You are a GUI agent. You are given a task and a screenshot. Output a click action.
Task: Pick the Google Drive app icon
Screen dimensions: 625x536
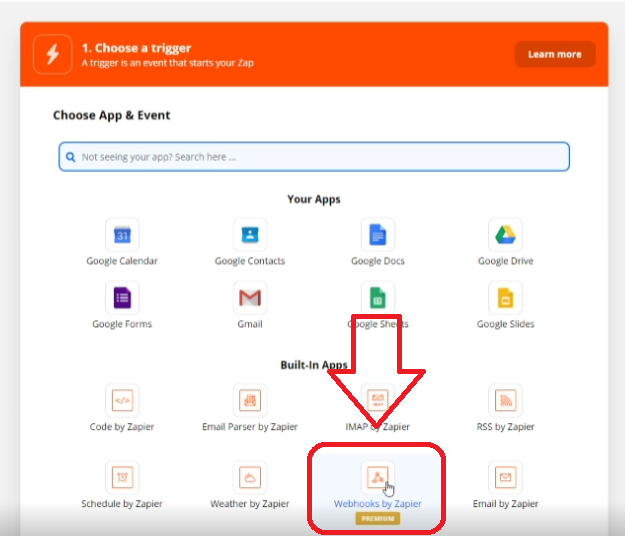pyautogui.click(x=505, y=235)
